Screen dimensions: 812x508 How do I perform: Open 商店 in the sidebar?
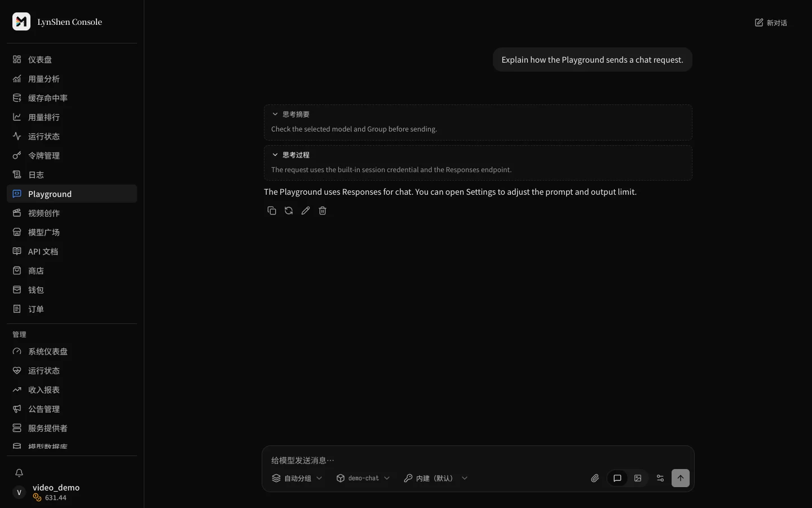pos(72,270)
